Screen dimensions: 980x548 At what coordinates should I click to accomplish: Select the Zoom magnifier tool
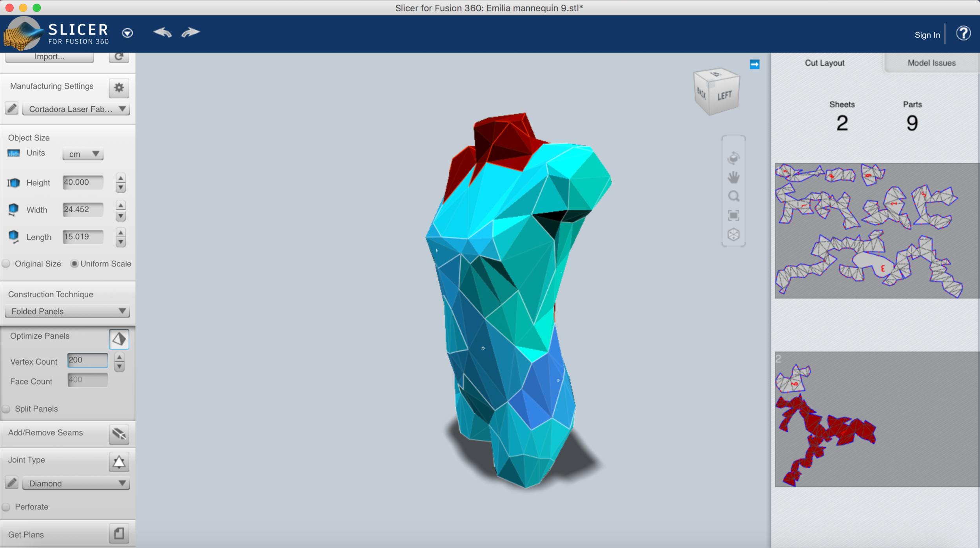(733, 196)
